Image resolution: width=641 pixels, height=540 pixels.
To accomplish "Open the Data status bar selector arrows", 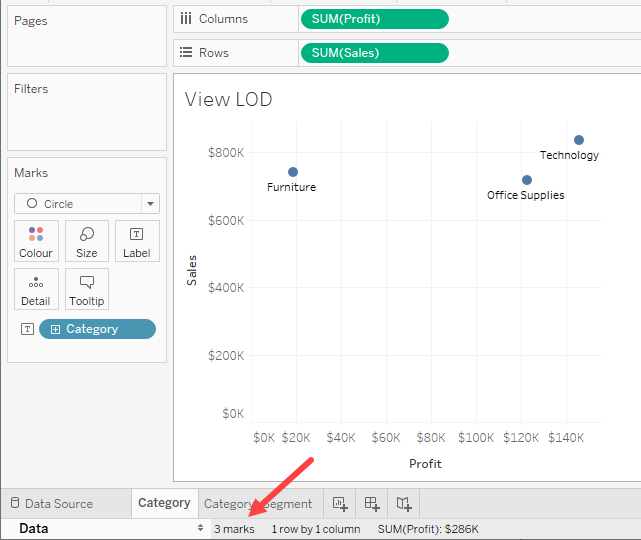I will click(201, 529).
